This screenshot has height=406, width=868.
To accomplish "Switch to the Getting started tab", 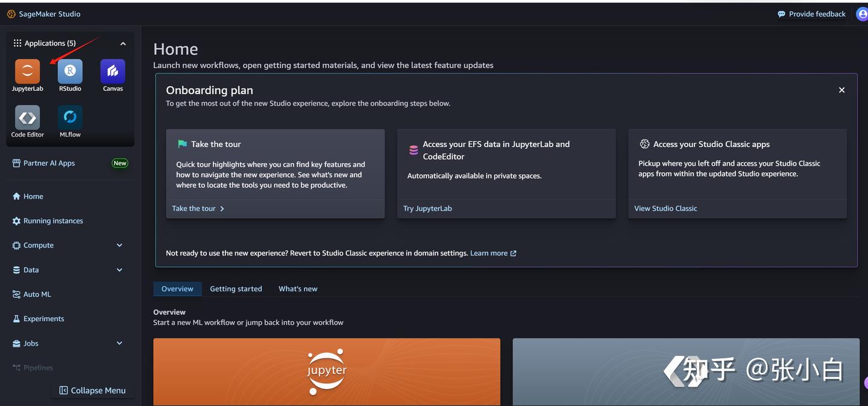I will tap(236, 289).
